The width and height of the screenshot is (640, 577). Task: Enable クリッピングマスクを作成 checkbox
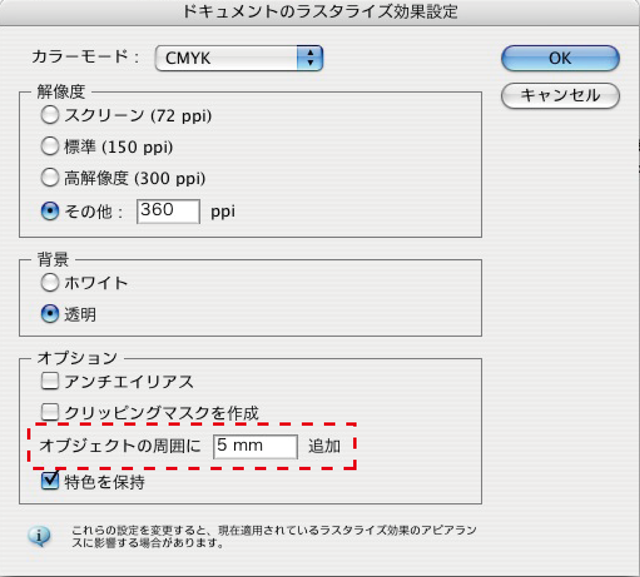click(x=50, y=412)
